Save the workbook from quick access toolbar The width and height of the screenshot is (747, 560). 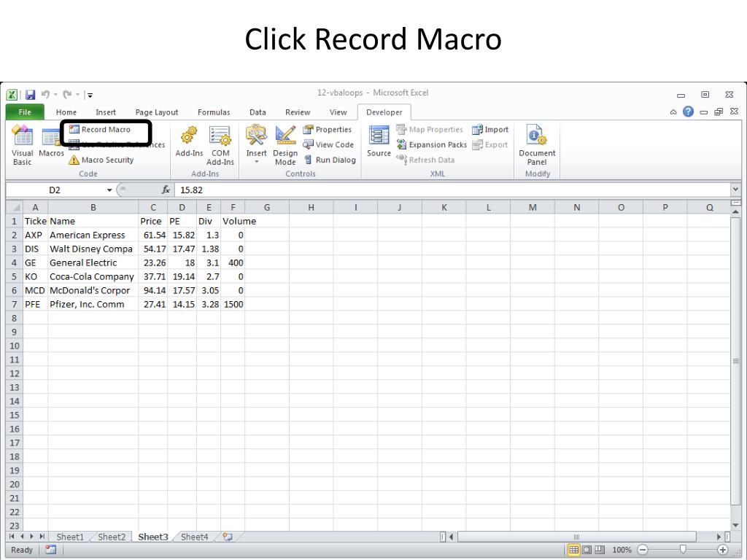pyautogui.click(x=31, y=95)
